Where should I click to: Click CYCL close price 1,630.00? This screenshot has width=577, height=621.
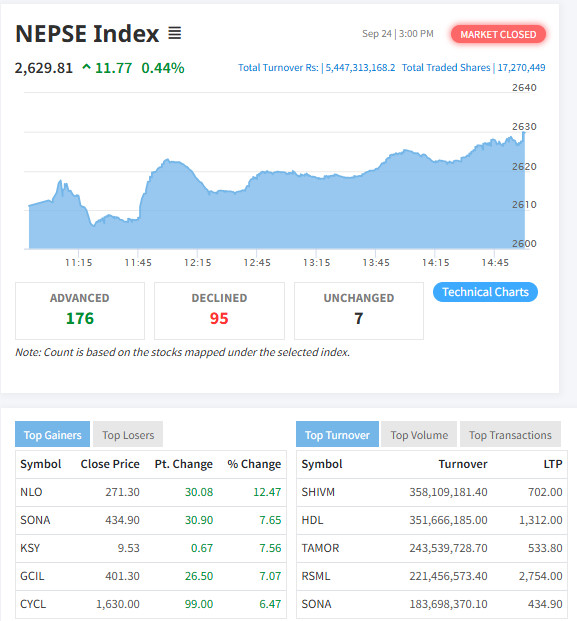[118, 604]
